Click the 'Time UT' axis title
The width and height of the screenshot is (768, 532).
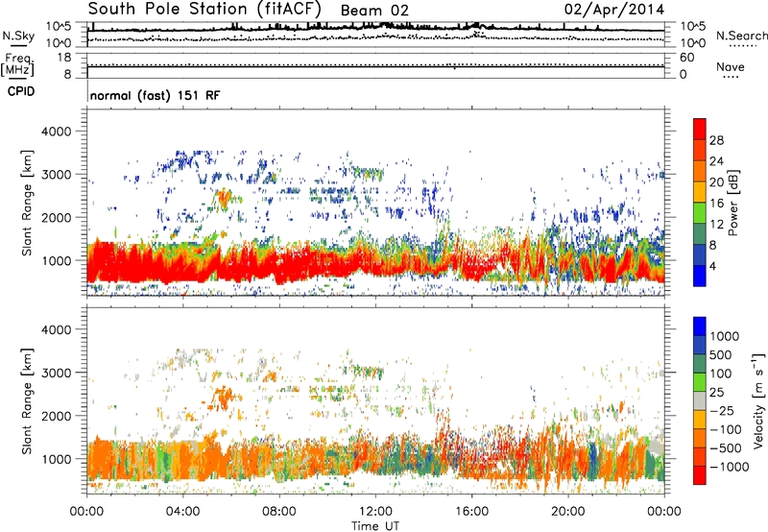pos(375,526)
